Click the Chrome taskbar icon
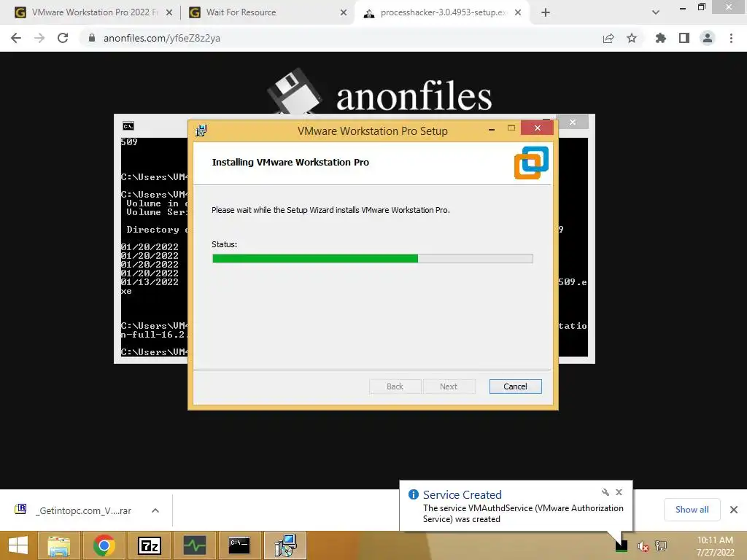The width and height of the screenshot is (747, 560). coord(104,545)
